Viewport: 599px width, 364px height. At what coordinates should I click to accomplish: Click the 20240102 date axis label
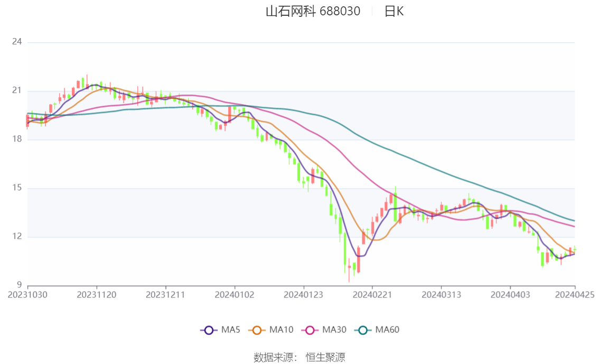click(x=235, y=295)
